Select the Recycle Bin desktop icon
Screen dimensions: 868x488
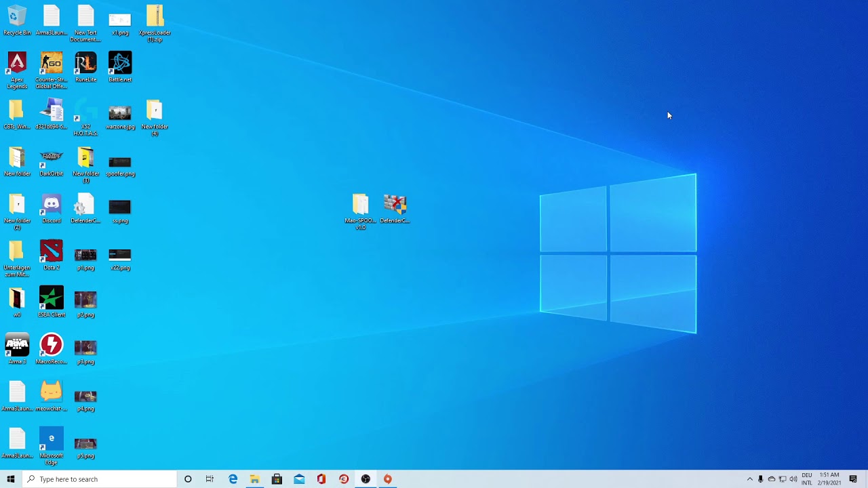[x=17, y=20]
